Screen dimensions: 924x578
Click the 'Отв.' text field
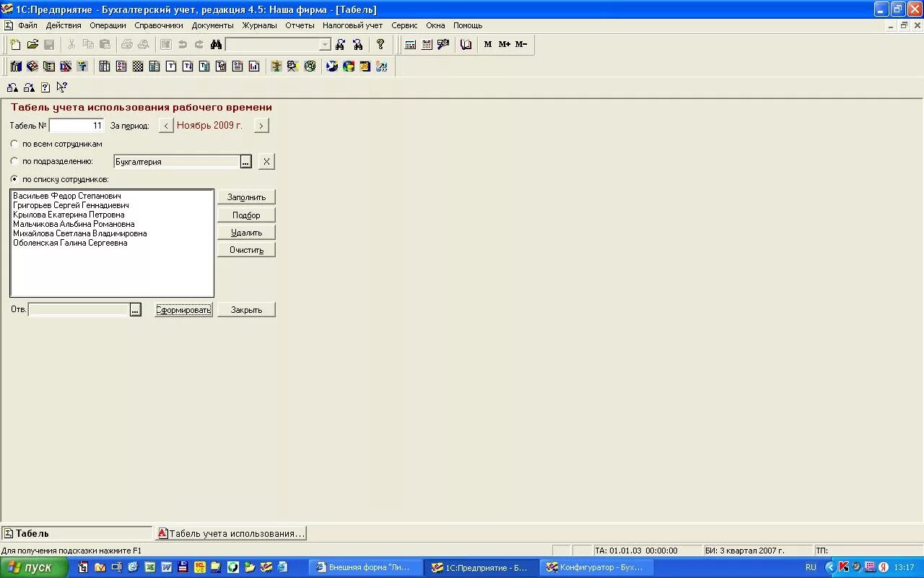click(79, 309)
